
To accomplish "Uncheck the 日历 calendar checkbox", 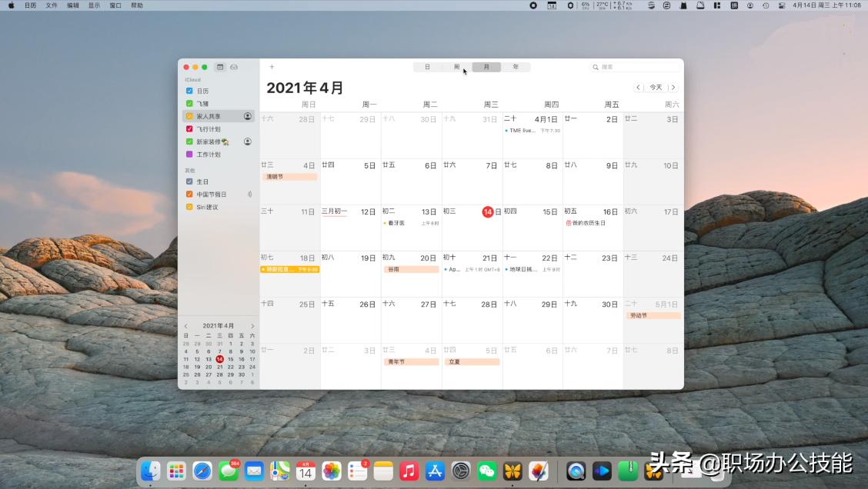I will pos(190,91).
